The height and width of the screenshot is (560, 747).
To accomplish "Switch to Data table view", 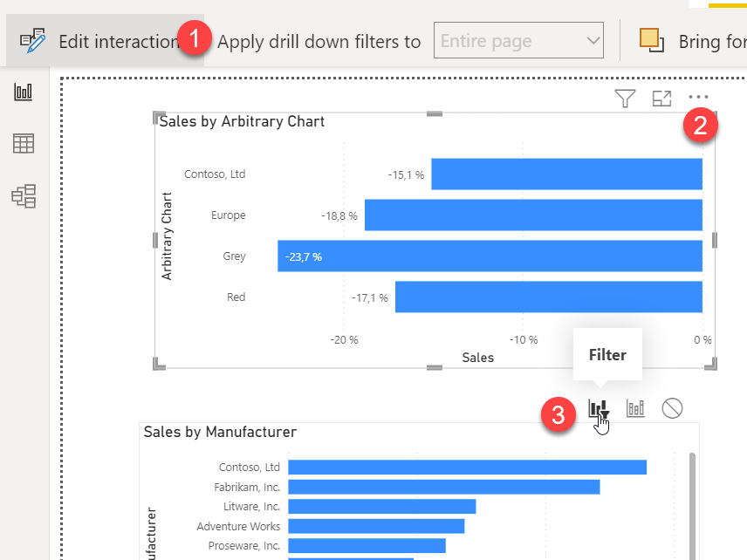I will click(x=24, y=144).
